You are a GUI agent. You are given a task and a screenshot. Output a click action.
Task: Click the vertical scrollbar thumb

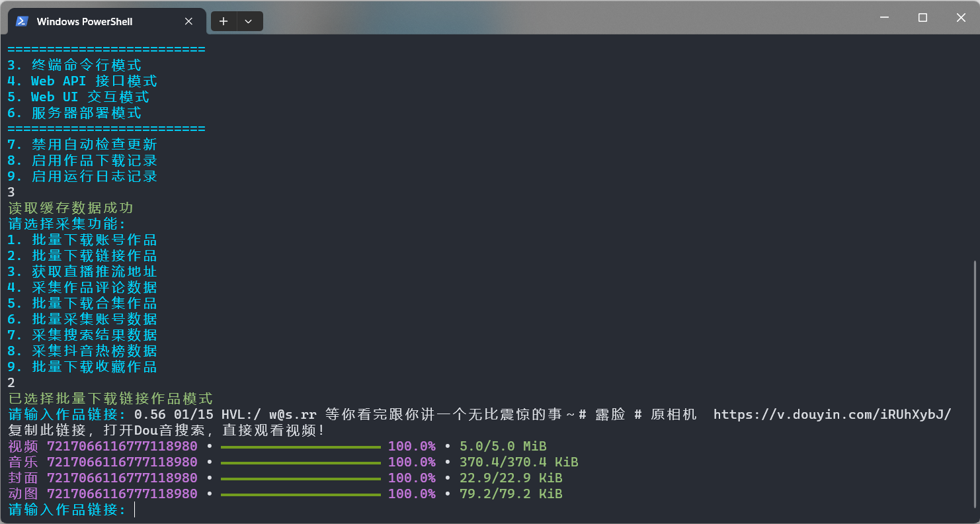click(x=975, y=384)
